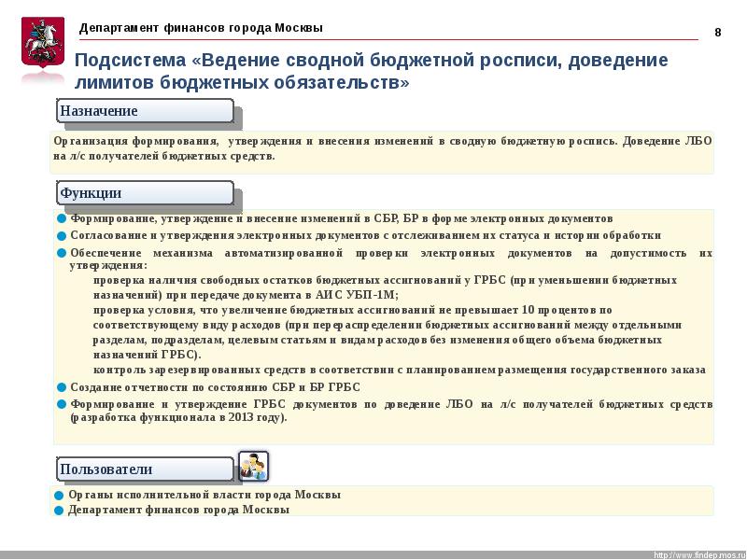Image resolution: width=747 pixels, height=560 pixels.
Task: Click the bullet before Департамент финансов in the users list
Action: (62, 511)
